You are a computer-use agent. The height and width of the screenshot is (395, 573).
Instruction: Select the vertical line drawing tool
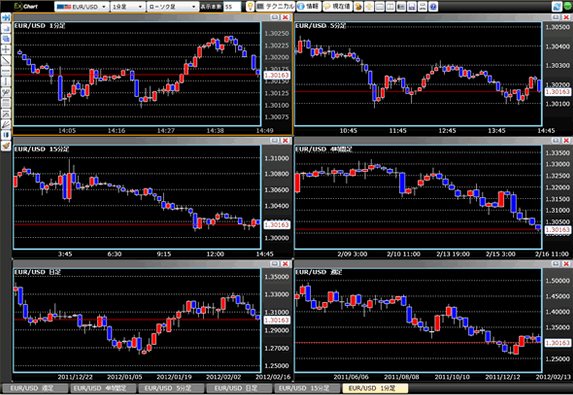click(6, 81)
